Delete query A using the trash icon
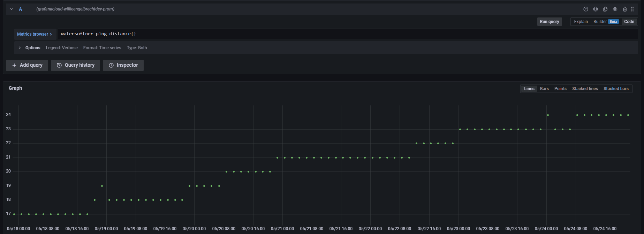 click(x=625, y=9)
